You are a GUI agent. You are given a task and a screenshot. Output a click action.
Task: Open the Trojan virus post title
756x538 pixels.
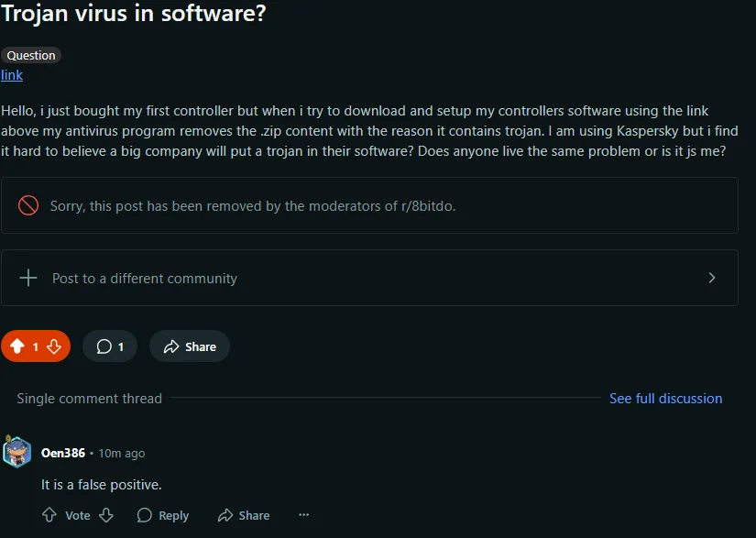pos(135,15)
